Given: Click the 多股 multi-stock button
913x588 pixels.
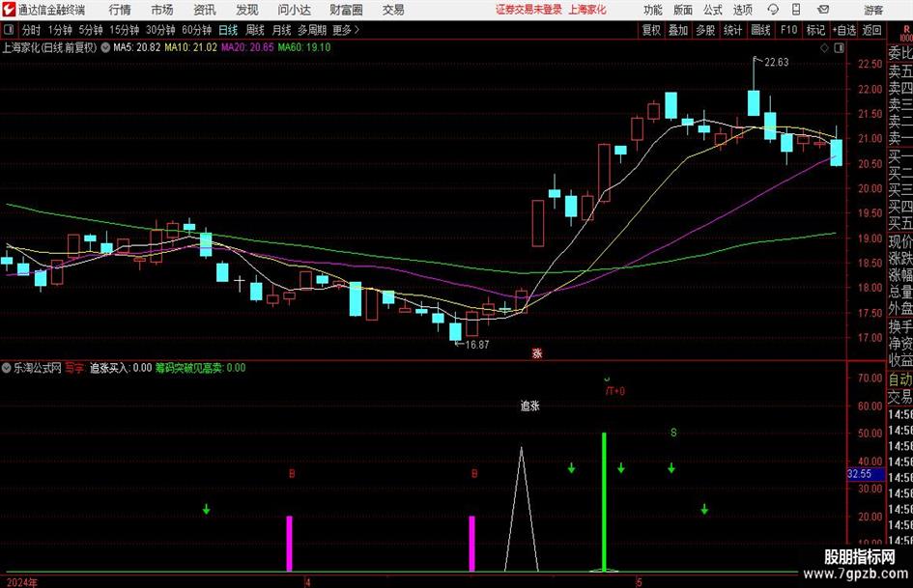Looking at the screenshot, I should pyautogui.click(x=705, y=30).
